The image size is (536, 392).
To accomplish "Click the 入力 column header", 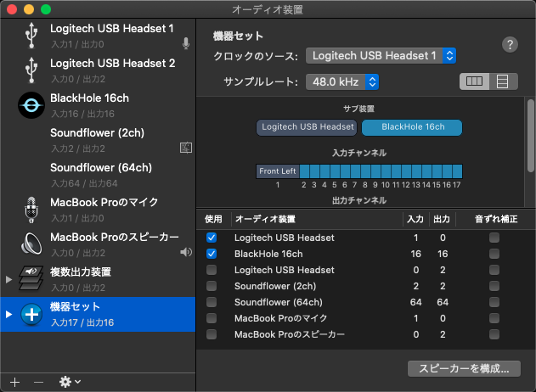I will (415, 219).
